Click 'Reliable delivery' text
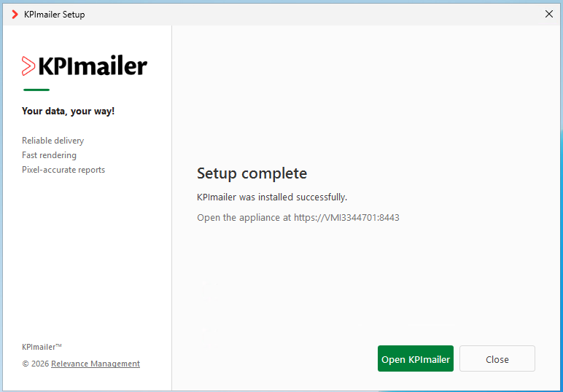 point(53,141)
